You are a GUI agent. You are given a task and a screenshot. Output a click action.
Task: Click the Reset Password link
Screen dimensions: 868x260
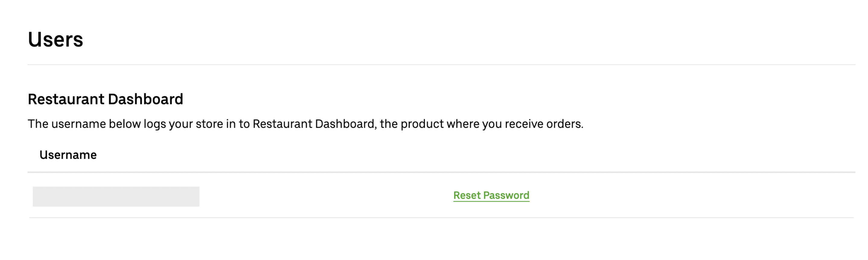click(491, 195)
